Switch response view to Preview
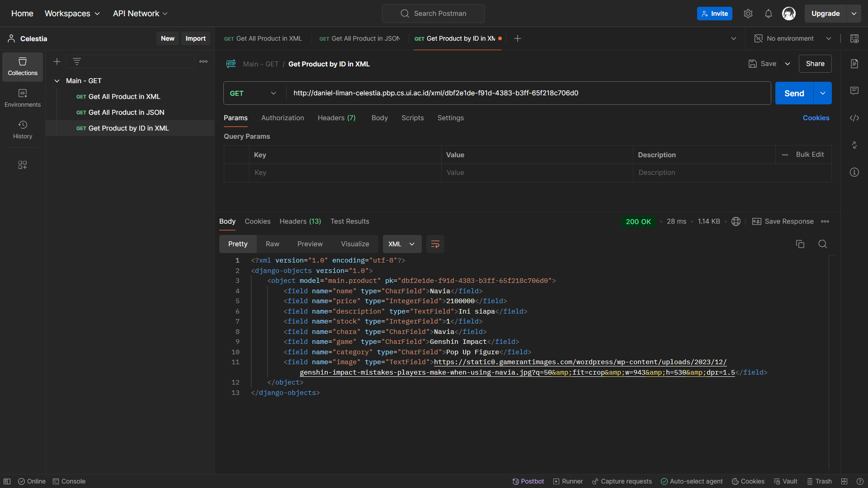This screenshot has width=868, height=488. coord(310,244)
